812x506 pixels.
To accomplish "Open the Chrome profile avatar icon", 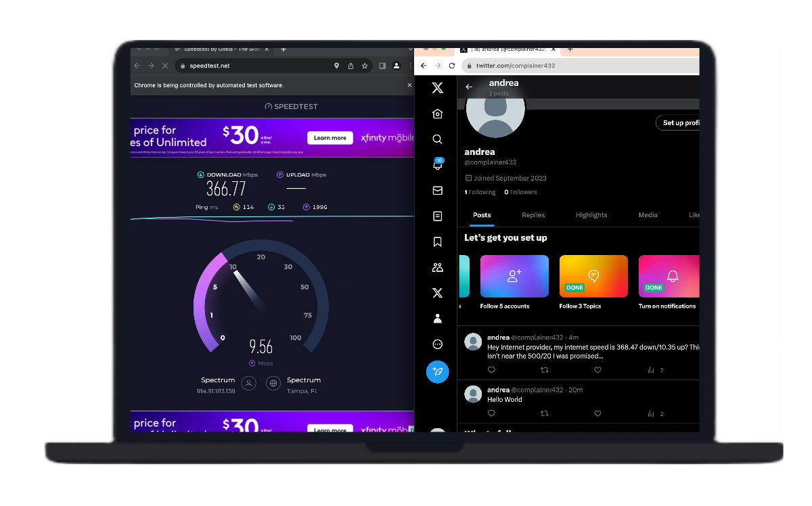I will [397, 66].
